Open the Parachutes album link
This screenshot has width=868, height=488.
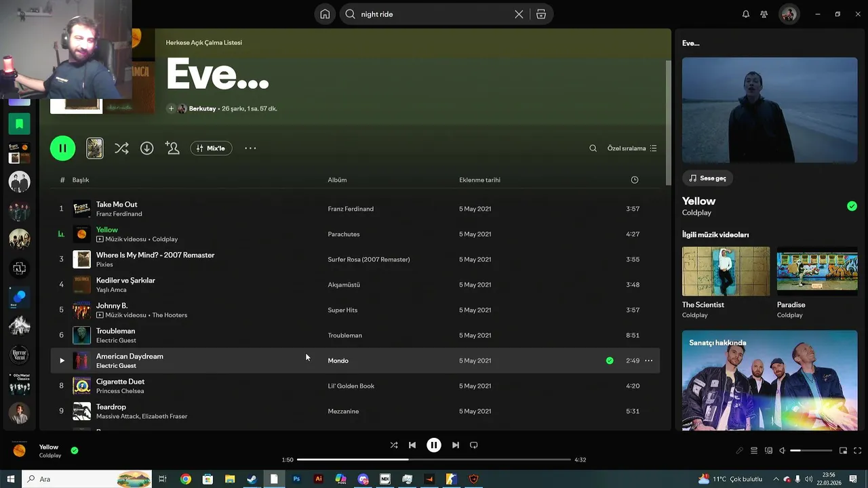coord(344,234)
